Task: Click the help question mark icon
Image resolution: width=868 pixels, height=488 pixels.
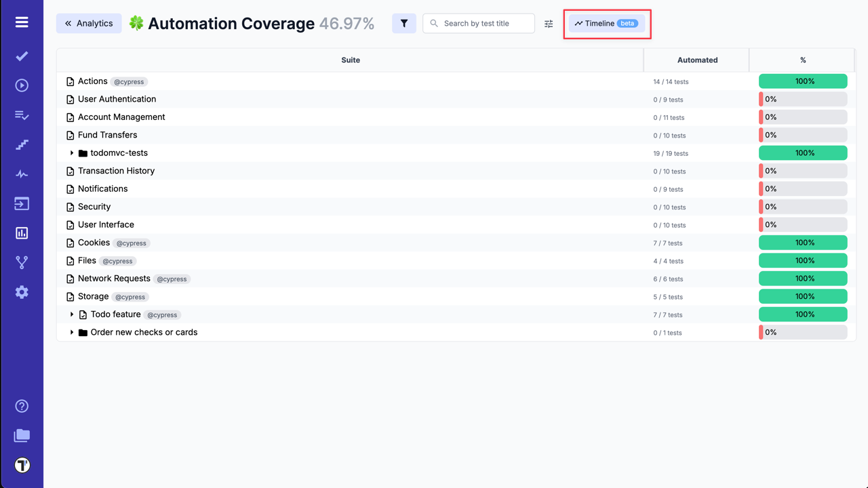Action: coord(22,406)
